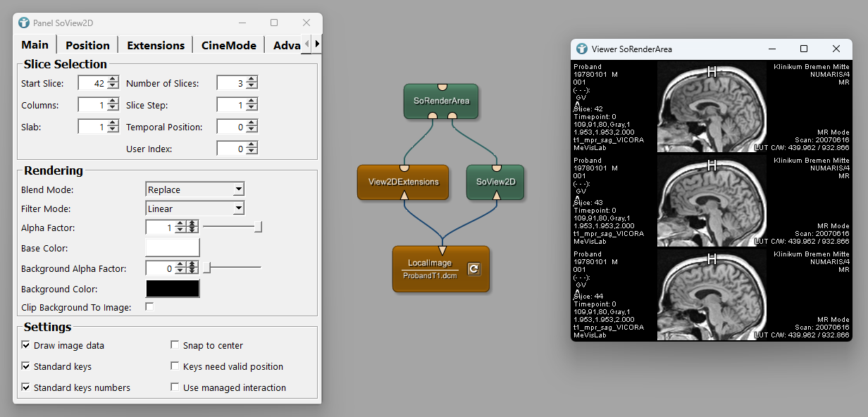Image resolution: width=868 pixels, height=417 pixels.
Task: Click the Alpha Factor slider handle
Action: tap(259, 227)
